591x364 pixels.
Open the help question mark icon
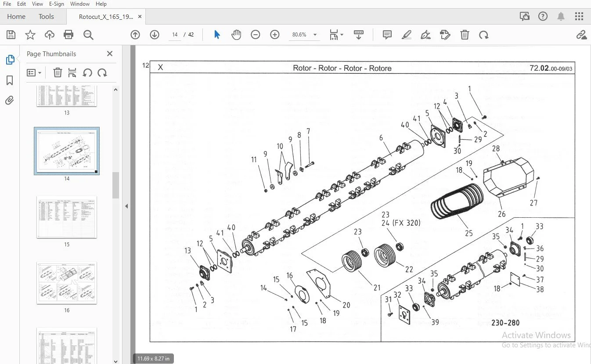click(x=543, y=17)
